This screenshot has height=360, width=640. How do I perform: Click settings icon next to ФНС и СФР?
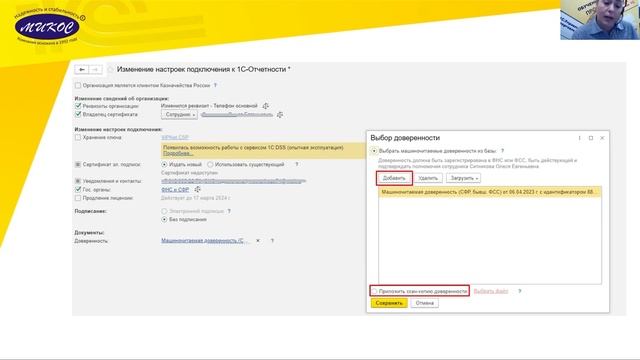point(197,189)
